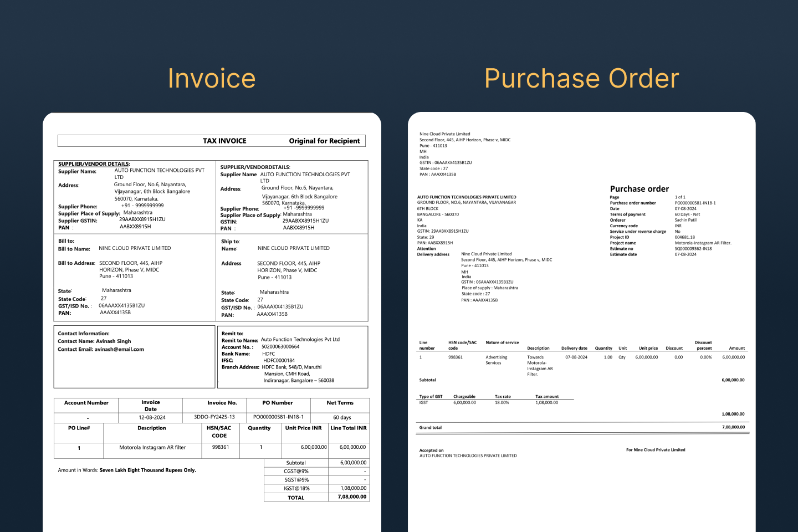Select "Grand total" label
798x532 pixels.
pyautogui.click(x=431, y=428)
